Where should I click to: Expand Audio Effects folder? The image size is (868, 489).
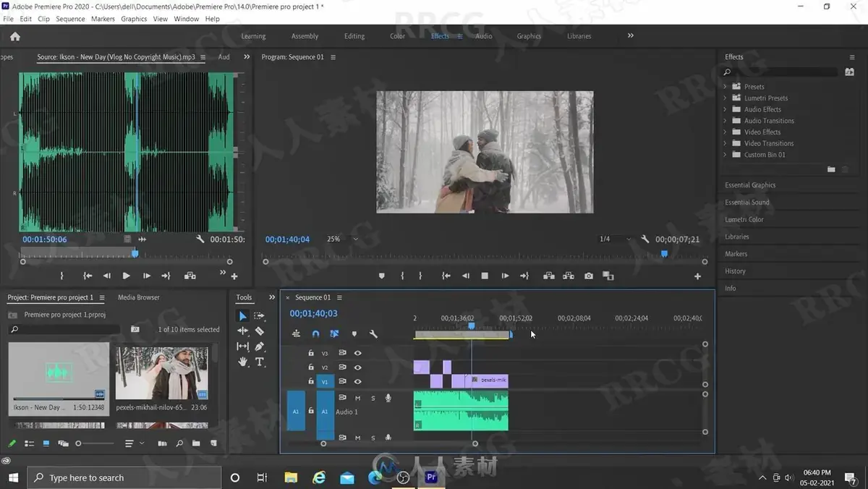(x=726, y=109)
